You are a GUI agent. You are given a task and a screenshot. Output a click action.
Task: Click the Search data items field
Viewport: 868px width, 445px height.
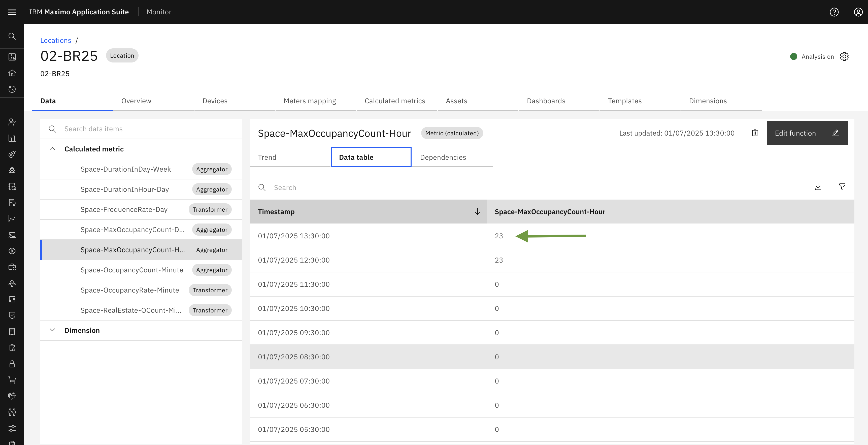pos(141,129)
